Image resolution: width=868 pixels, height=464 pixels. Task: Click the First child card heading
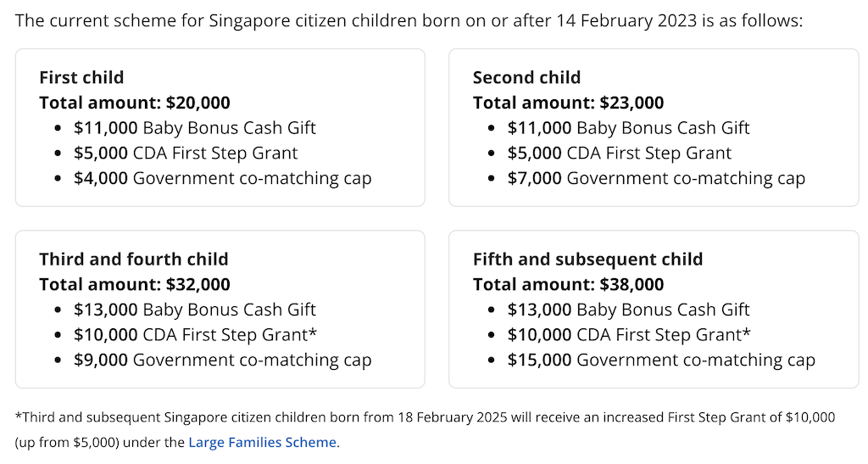[81, 77]
